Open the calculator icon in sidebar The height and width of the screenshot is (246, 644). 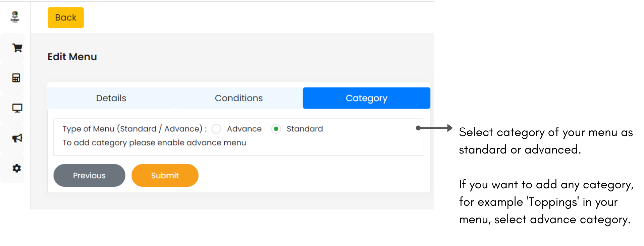(x=16, y=78)
